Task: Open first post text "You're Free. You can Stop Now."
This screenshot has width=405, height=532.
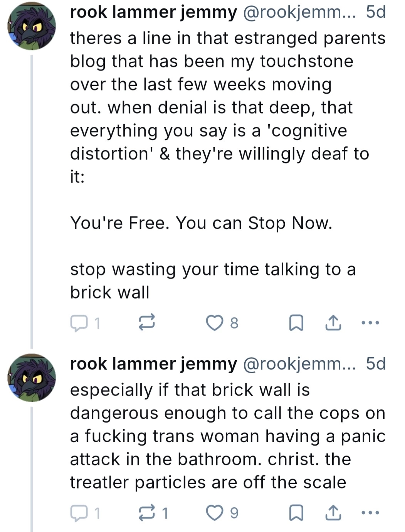Action: point(201,223)
